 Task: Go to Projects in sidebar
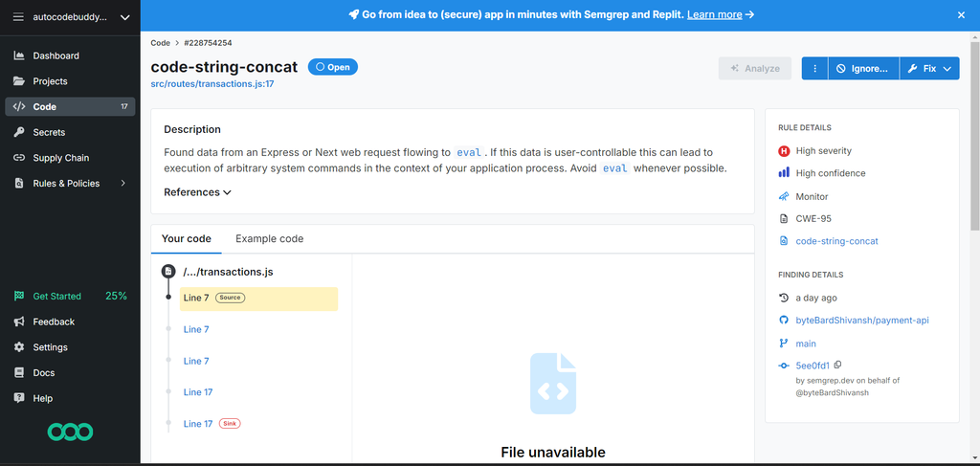tap(70, 81)
